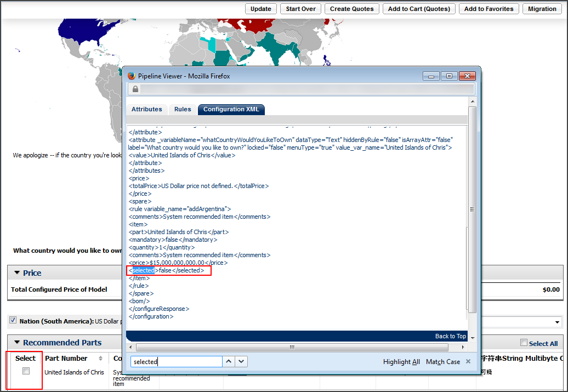Click the Firefox icon in Pipeline Viewer title bar
This screenshot has width=568, height=392.
tap(130, 76)
